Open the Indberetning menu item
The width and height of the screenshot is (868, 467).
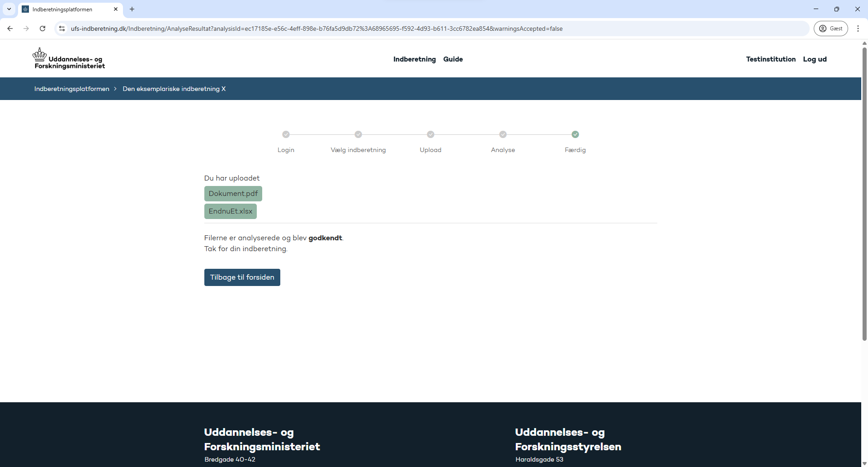tap(415, 59)
